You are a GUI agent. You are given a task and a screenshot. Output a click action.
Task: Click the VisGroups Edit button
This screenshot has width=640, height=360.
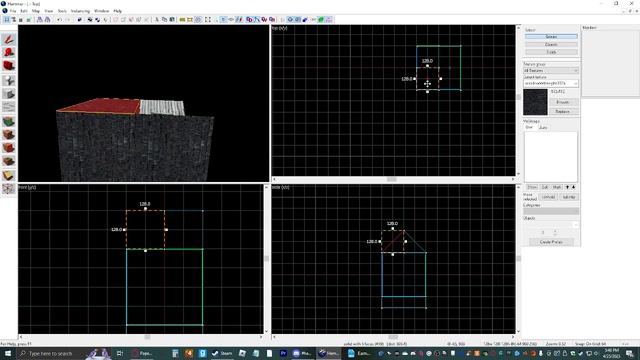point(544,187)
